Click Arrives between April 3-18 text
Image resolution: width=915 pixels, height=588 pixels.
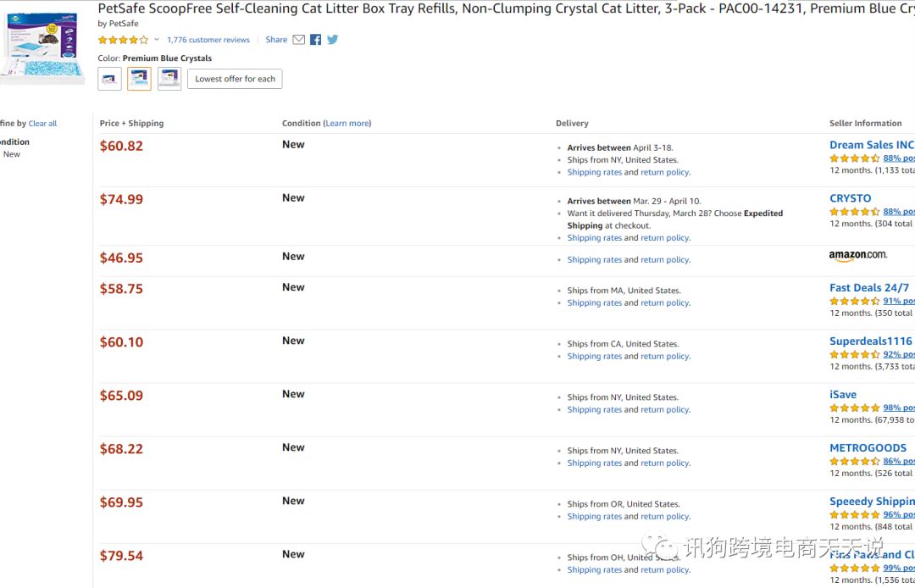tap(619, 148)
